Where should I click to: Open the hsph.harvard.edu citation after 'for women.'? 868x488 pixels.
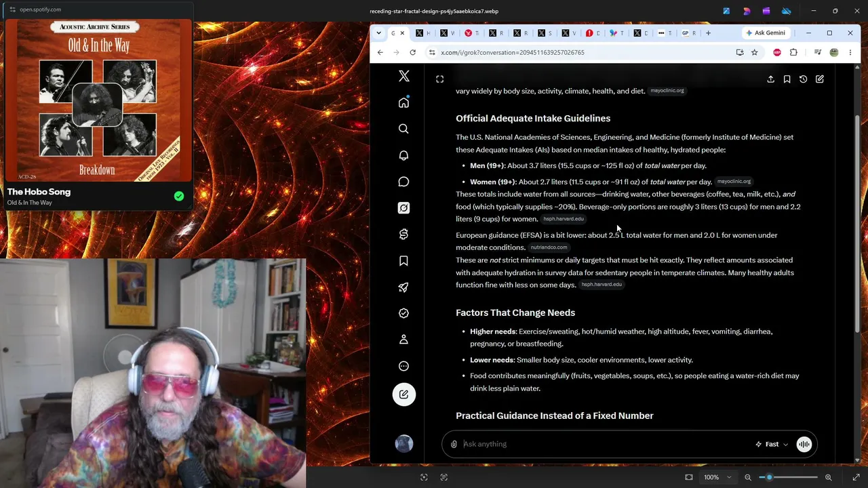[x=564, y=219]
